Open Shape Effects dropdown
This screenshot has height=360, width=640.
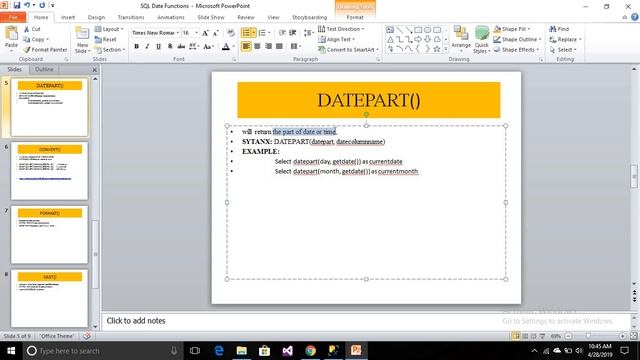(516, 49)
